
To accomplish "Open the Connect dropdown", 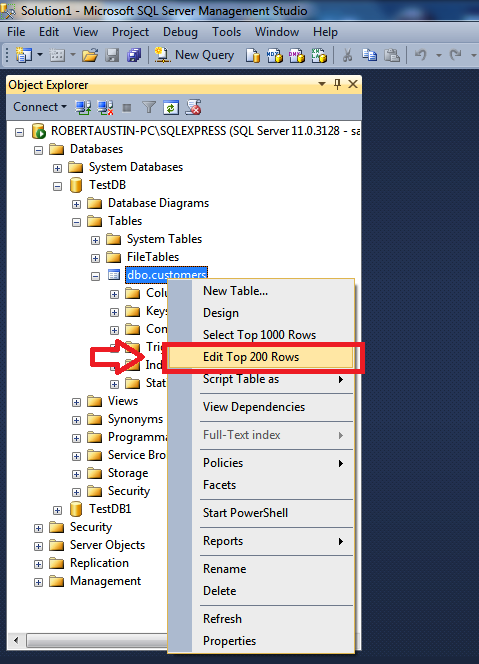I will pyautogui.click(x=40, y=107).
